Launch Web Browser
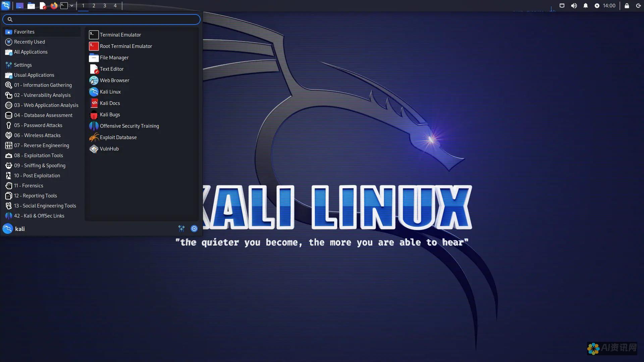The image size is (644, 362). [115, 80]
